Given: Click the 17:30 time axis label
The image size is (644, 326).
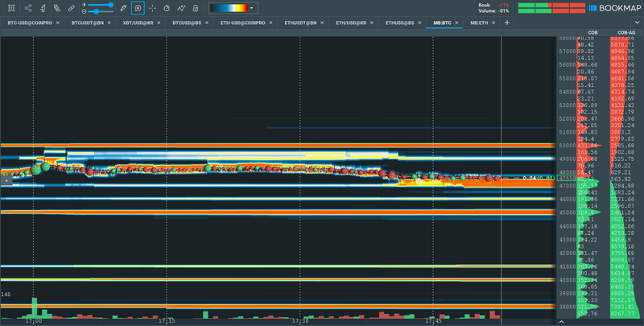Looking at the screenshot, I should pos(300,321).
